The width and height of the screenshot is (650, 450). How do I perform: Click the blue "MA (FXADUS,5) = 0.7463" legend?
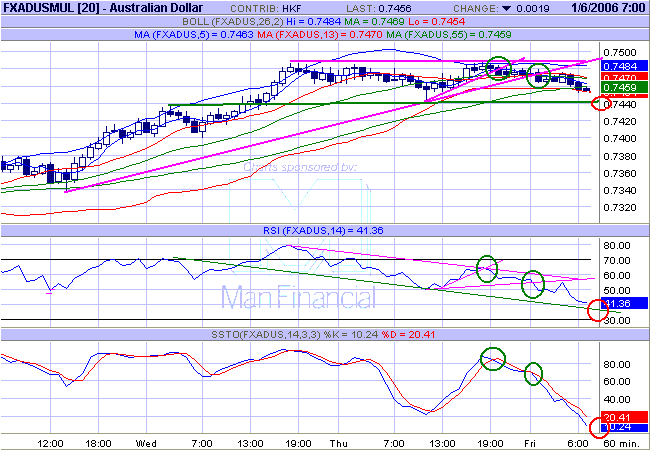194,35
